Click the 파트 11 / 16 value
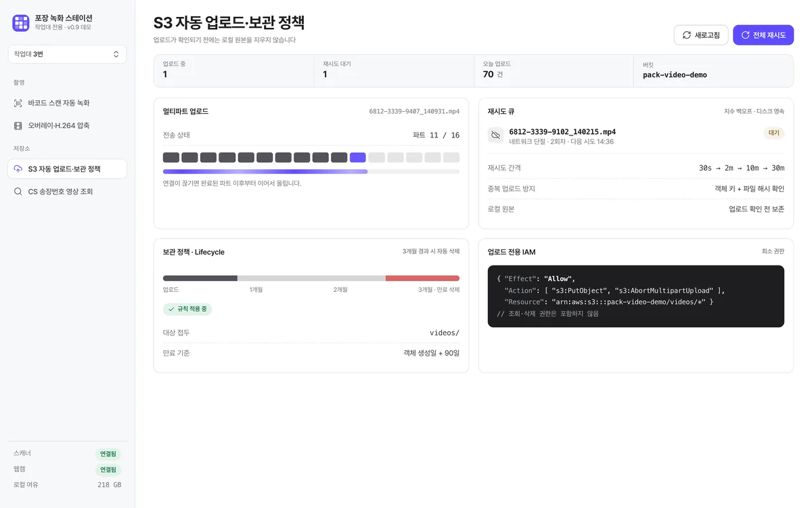 click(436, 135)
